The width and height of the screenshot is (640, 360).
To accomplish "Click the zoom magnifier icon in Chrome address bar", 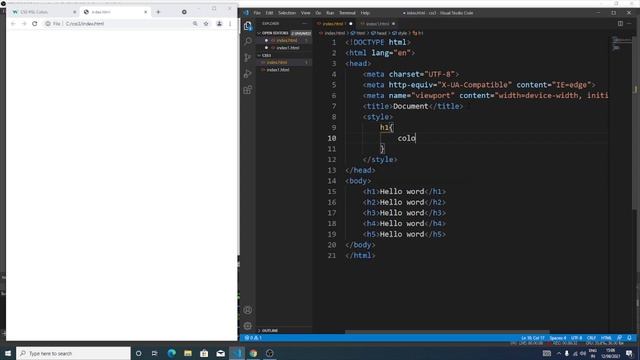I will click(x=195, y=24).
